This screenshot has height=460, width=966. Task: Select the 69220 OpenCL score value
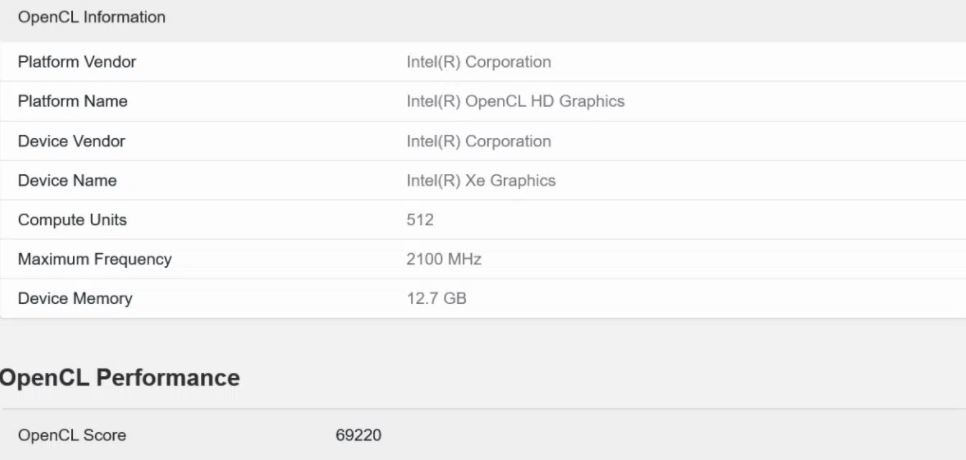pyautogui.click(x=358, y=435)
